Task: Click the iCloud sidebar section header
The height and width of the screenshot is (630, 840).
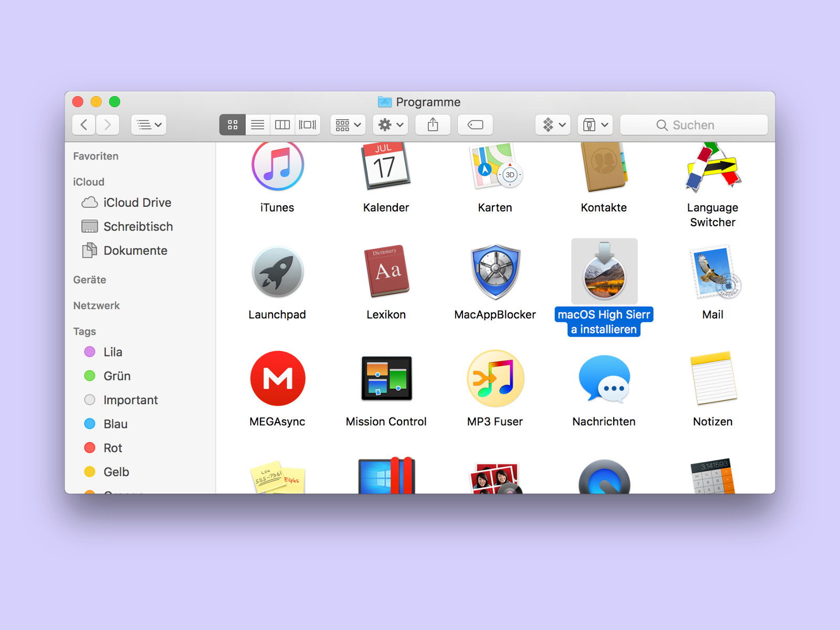Action: (89, 182)
